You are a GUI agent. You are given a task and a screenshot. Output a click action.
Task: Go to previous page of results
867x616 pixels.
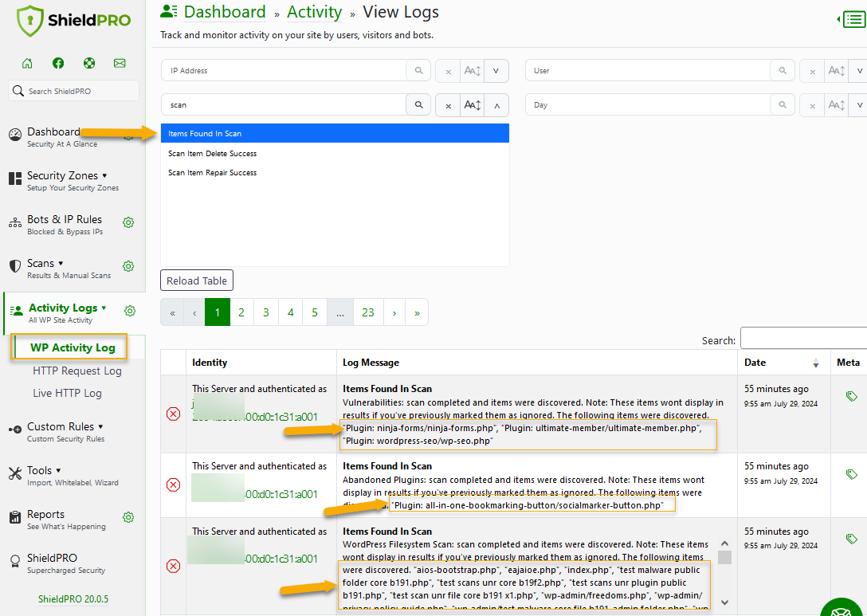tap(194, 312)
